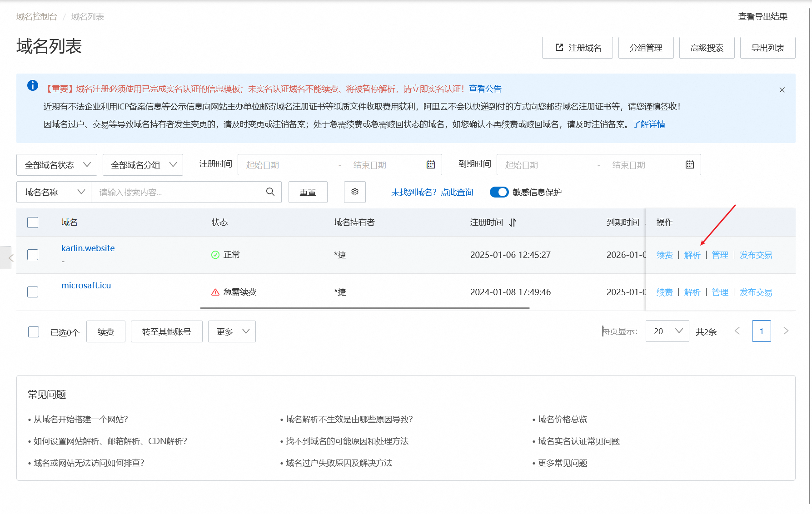Click 解析 for karlin.website
The width and height of the screenshot is (812, 514).
point(692,255)
